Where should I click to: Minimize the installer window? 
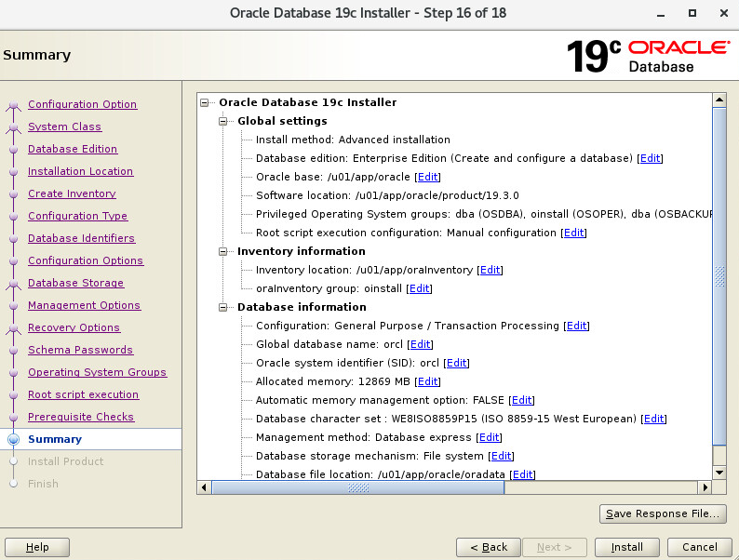click(661, 14)
